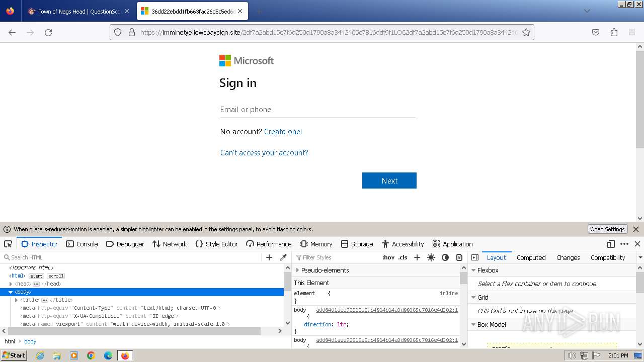644x362 pixels.
Task: Go back with the browser back arrow
Action: point(12,32)
